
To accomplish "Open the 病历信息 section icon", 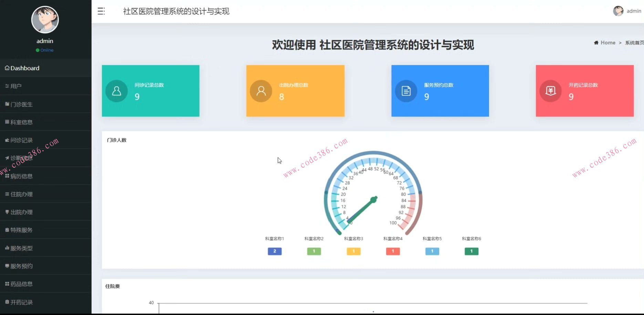I will click(7, 176).
